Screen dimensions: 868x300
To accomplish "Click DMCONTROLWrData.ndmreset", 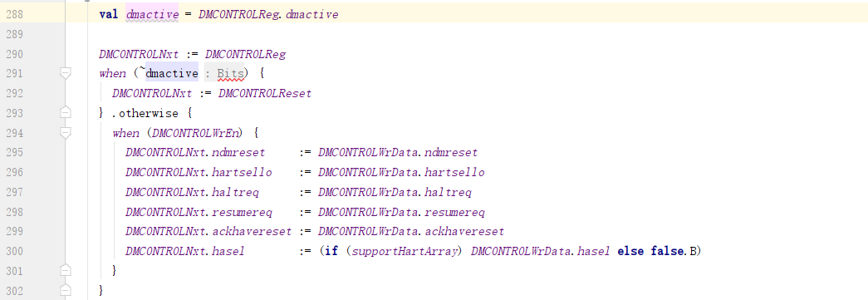I will pyautogui.click(x=398, y=153).
